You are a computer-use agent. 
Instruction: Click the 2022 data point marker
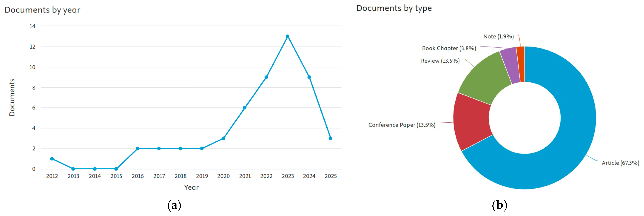pos(266,77)
